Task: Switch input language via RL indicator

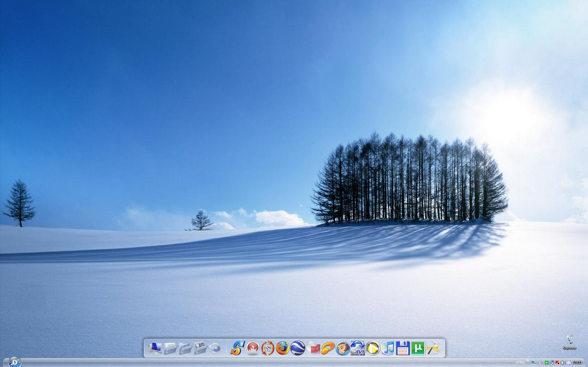Action: 533,362
